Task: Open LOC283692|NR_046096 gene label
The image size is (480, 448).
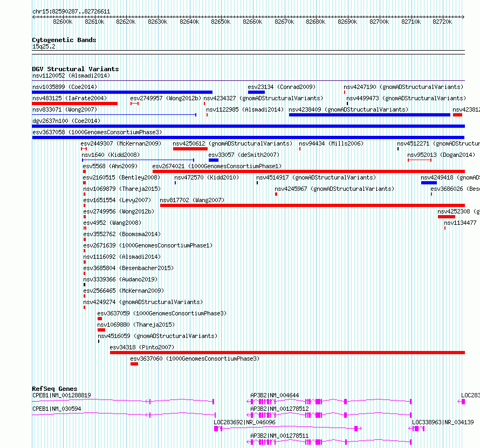Action: (244, 422)
